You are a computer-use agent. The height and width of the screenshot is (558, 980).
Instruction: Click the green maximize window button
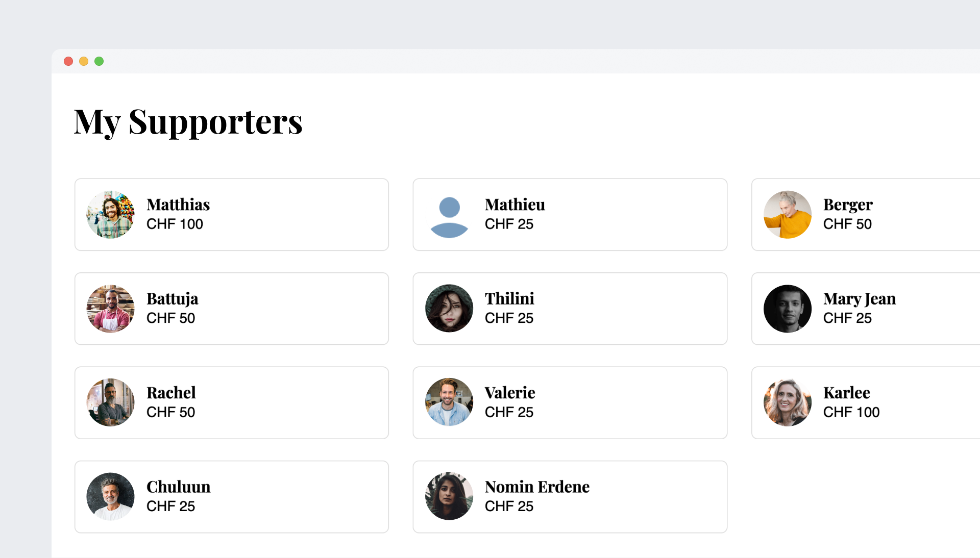point(99,61)
